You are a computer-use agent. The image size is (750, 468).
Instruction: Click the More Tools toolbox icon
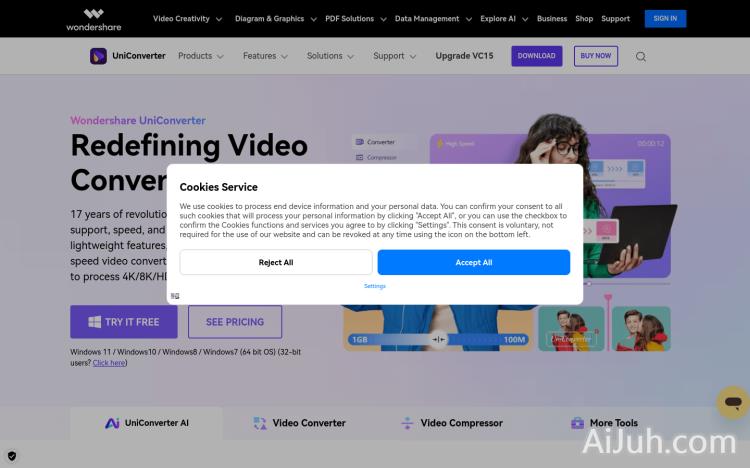point(577,423)
